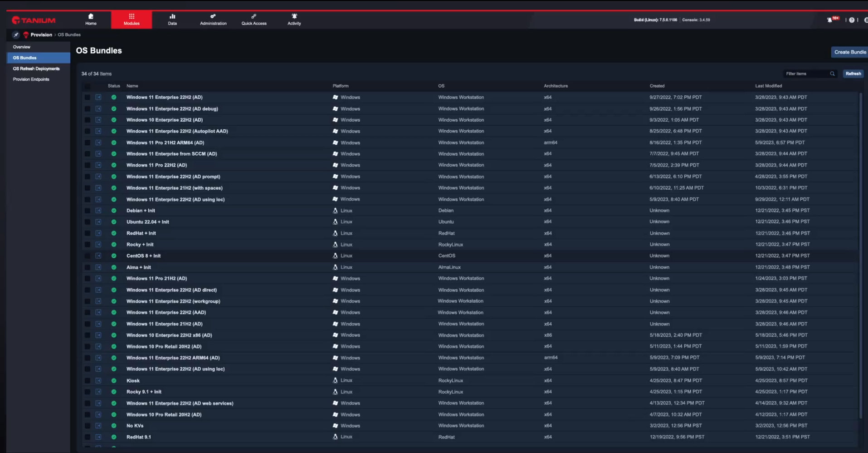Screen dimensions: 868x453
Task: Open the Data module icon
Action: (x=172, y=20)
